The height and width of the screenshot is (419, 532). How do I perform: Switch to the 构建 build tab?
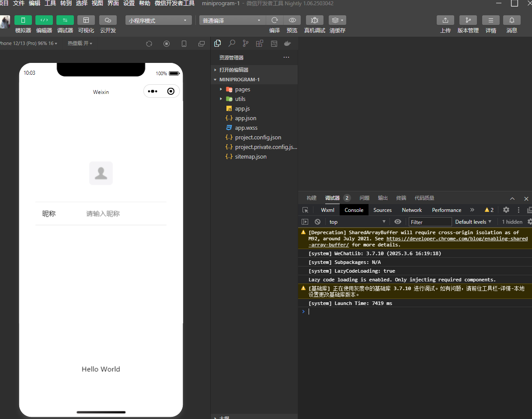tap(312, 198)
